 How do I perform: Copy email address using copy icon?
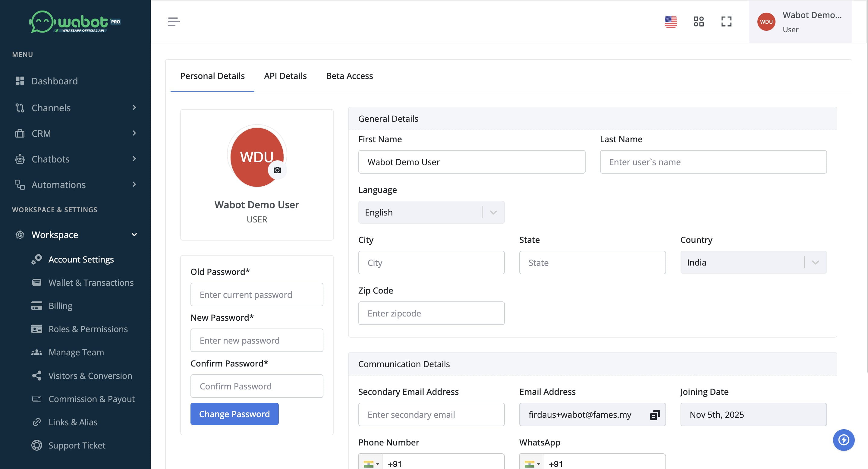coord(654,415)
